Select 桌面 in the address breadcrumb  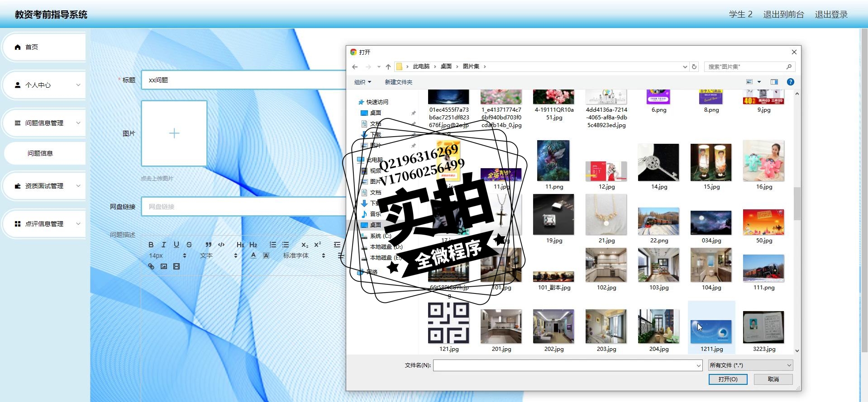coord(446,66)
